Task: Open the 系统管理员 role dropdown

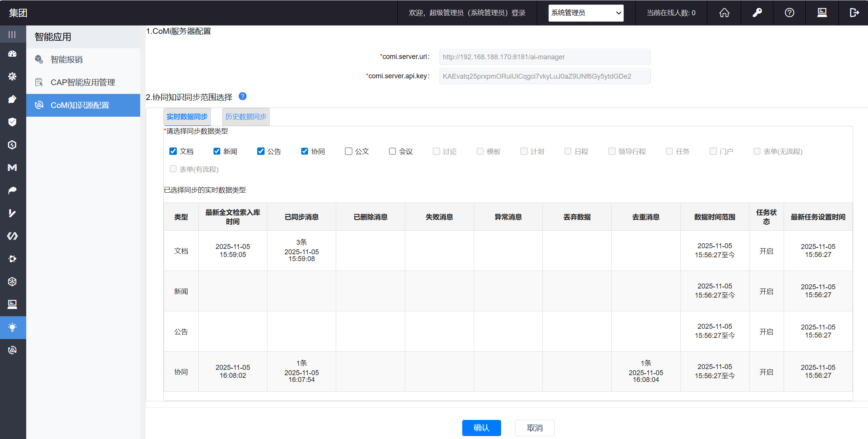Action: [x=586, y=13]
